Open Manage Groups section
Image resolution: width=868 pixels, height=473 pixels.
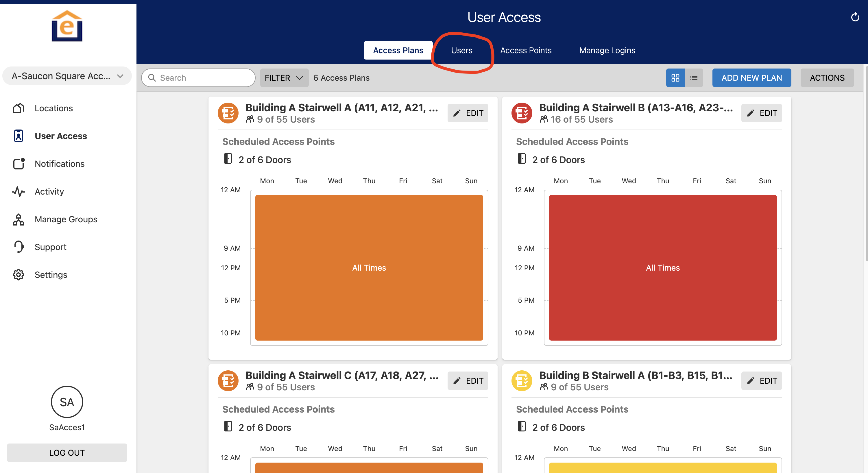tap(66, 219)
